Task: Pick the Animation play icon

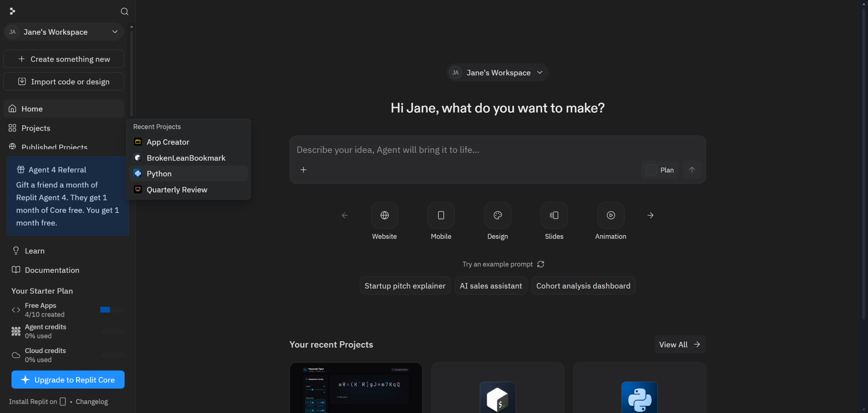Action: tap(610, 215)
